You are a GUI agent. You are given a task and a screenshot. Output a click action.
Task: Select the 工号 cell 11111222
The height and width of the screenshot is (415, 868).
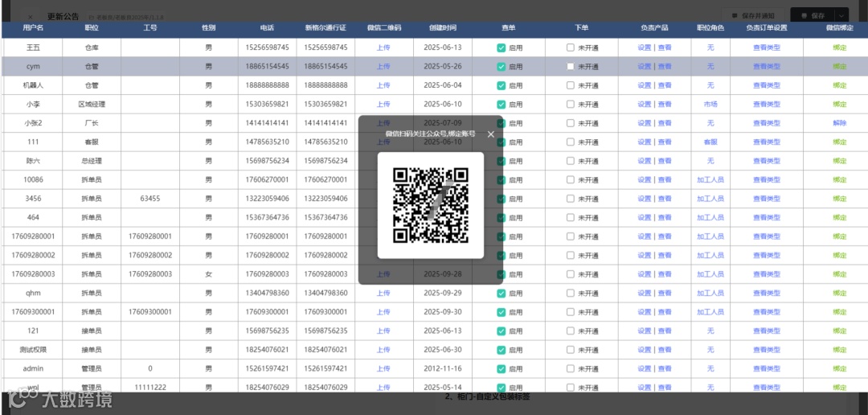(150, 388)
